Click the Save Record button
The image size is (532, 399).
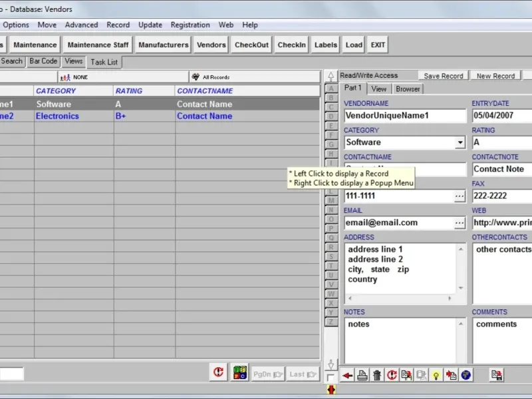click(444, 76)
